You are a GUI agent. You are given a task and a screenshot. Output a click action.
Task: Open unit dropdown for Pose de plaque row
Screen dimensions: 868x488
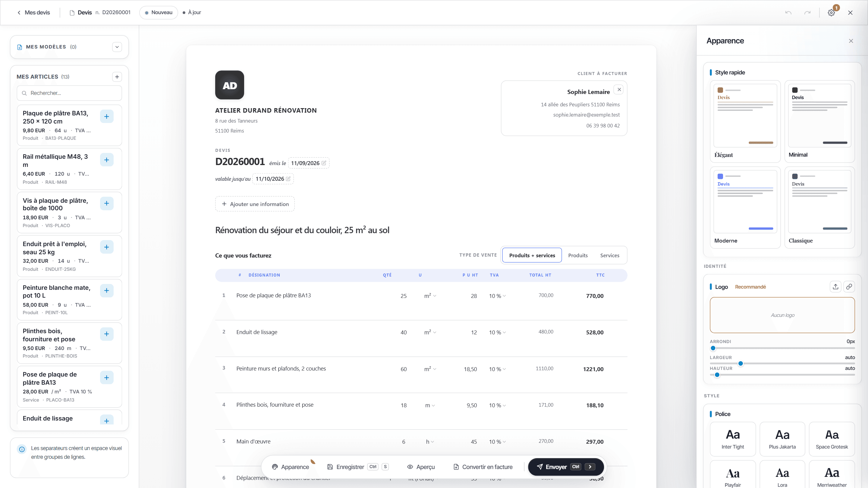pos(430,296)
